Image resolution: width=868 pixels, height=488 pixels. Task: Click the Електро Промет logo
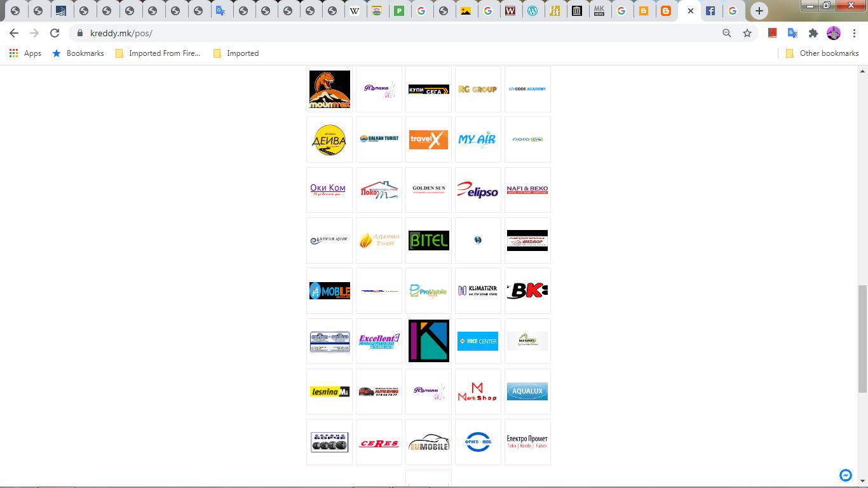[527, 442]
